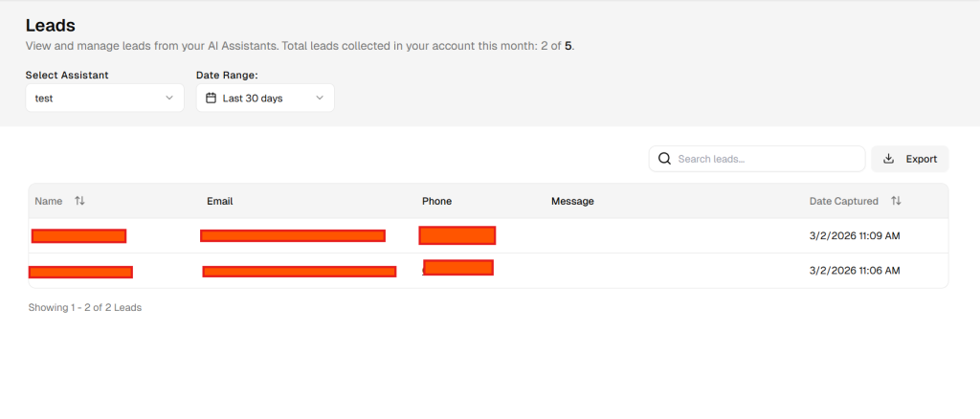The height and width of the screenshot is (419, 980).
Task: Expand the Select Assistant chevron arrow
Action: click(x=169, y=98)
